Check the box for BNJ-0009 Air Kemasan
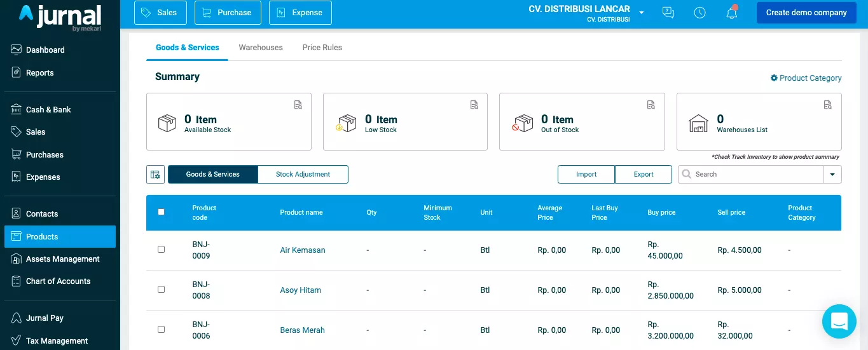868x350 pixels. 161,250
